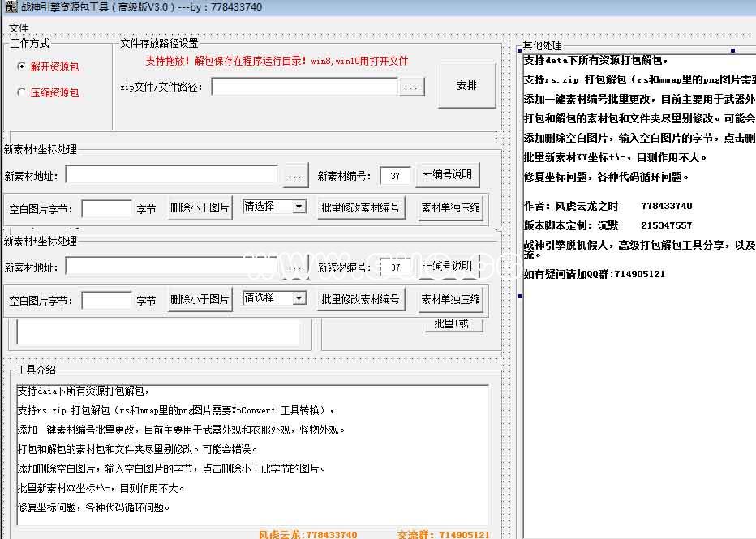Click the app icon in title bar
This screenshot has height=539, width=756.
(x=10, y=7)
